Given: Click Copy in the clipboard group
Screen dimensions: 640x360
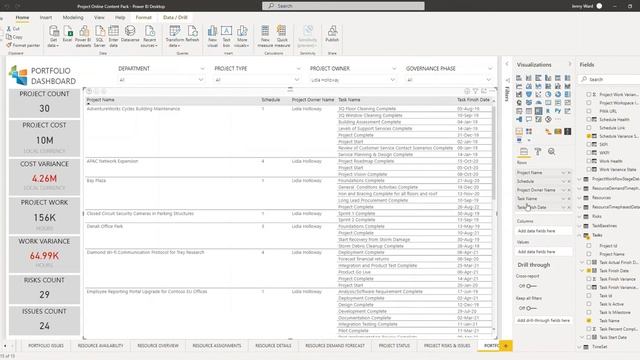Looking at the screenshot, I should coord(14,37).
